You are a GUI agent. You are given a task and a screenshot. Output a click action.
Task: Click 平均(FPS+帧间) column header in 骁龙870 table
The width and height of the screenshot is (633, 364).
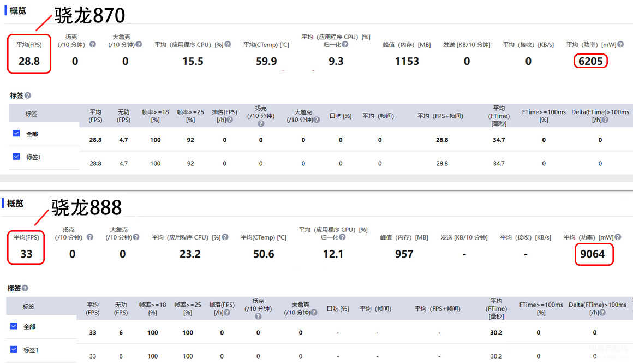(x=440, y=116)
